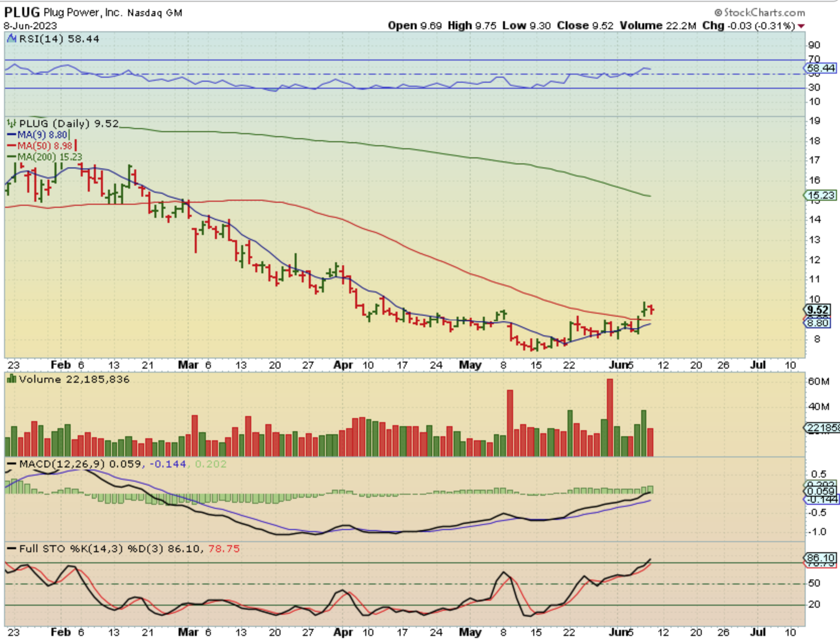Viewport: 840px width, 643px height.
Task: Click the RSI line icon beside "RSI(14)"
Action: (x=12, y=39)
